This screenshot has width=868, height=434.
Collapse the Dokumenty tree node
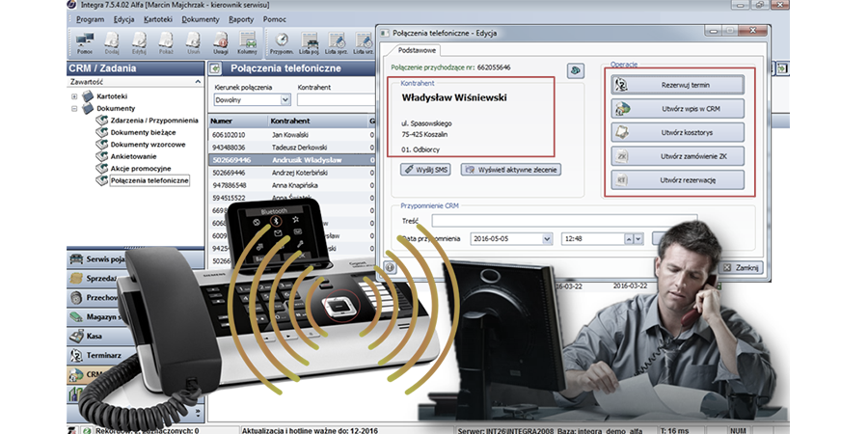pos(74,108)
